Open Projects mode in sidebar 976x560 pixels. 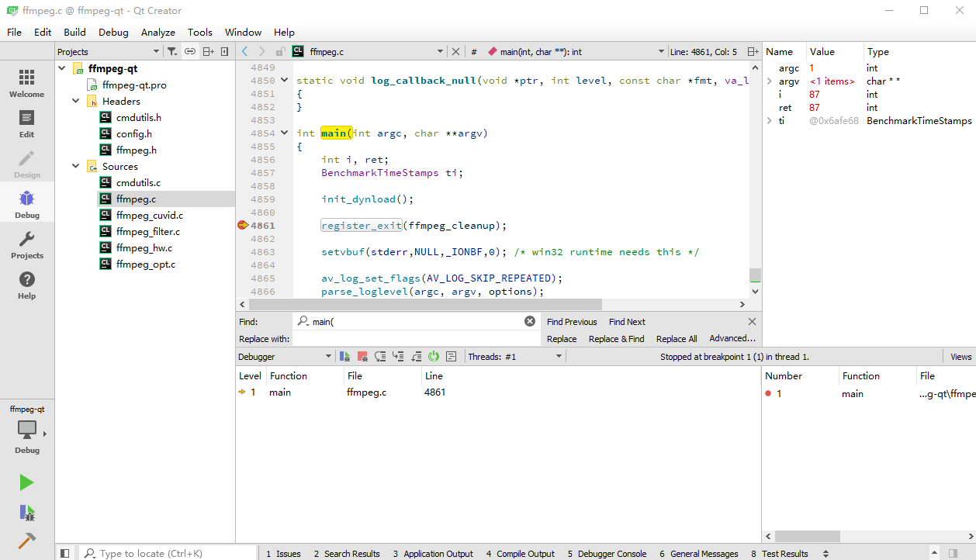point(27,245)
